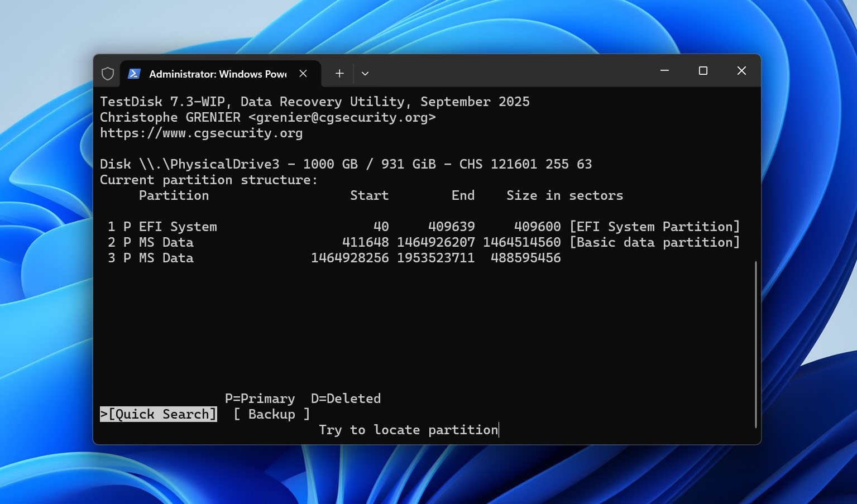Click the Disk \\.\PhysicalDrive3 line
The height and width of the screenshot is (504, 857).
point(346,164)
